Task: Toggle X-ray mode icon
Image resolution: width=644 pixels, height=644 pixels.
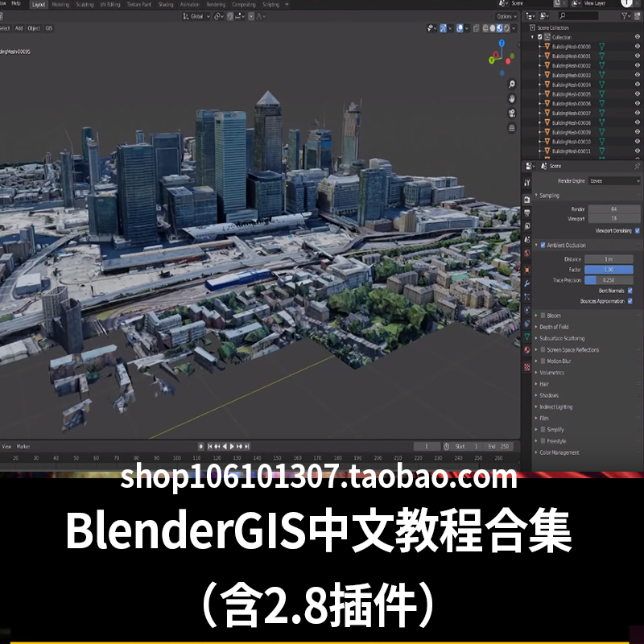Action: tap(476, 28)
